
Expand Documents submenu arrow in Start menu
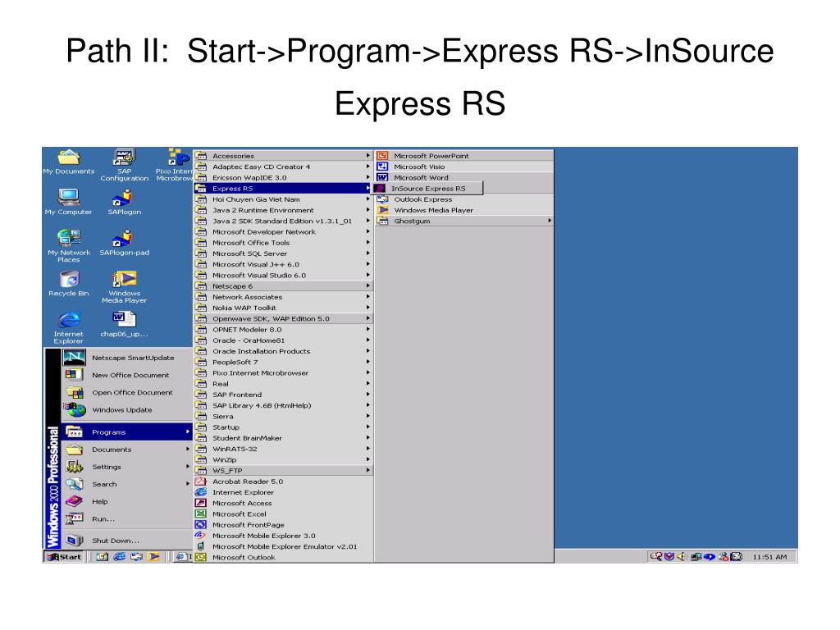188,450
